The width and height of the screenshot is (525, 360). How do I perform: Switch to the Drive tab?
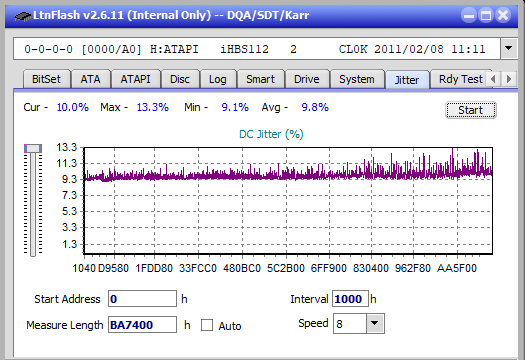307,79
